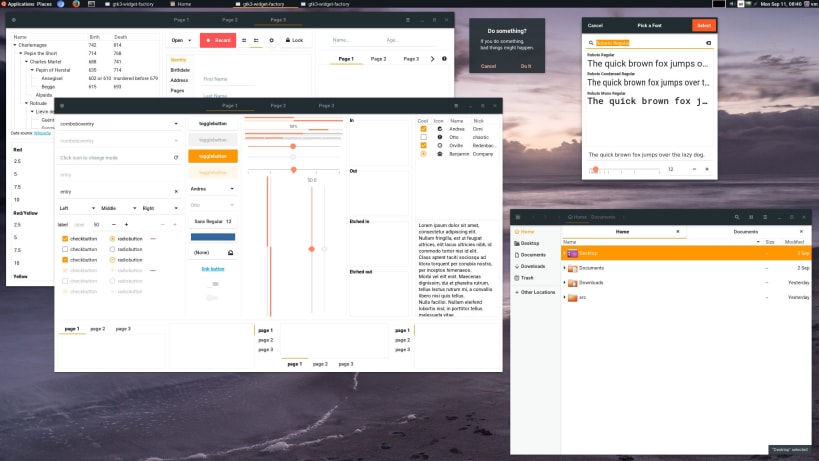
Task: Click 'Do It' in the Do something dialog
Action: [526, 66]
